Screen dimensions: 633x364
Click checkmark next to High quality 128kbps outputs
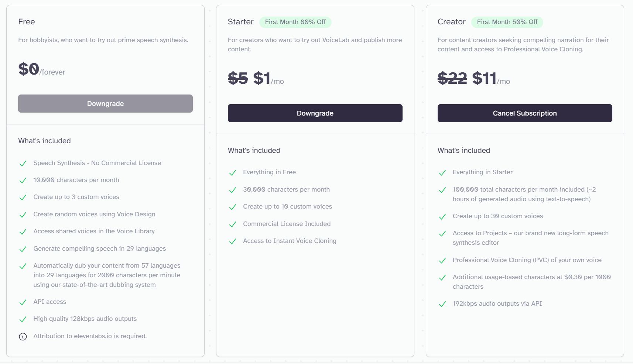[23, 319]
